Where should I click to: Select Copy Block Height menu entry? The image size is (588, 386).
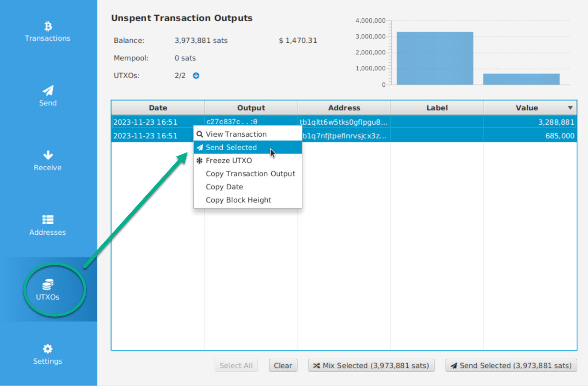click(x=238, y=200)
